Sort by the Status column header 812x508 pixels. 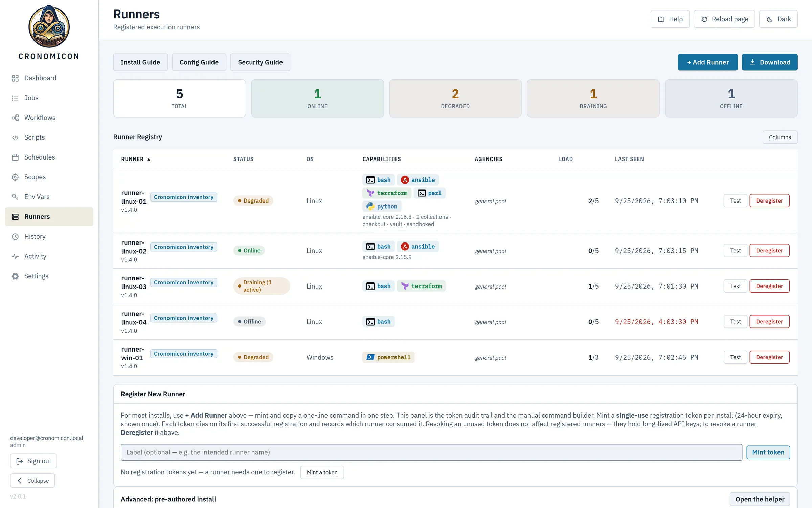243,159
